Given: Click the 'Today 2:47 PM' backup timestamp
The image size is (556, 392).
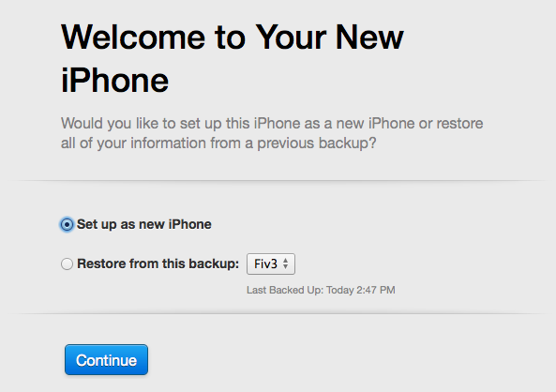Looking at the screenshot, I should (361, 290).
